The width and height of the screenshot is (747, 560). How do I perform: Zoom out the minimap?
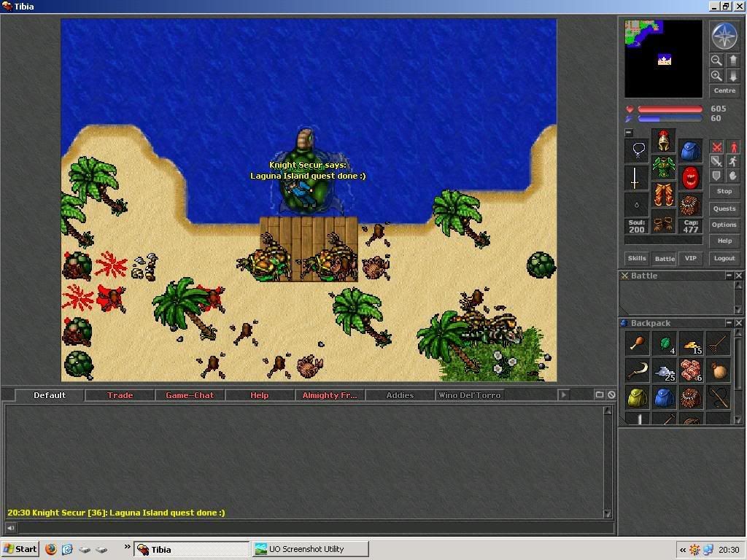(716, 60)
